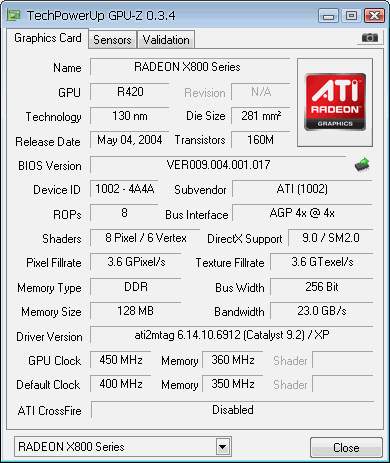Close GPU-Z with the red X

375,16
